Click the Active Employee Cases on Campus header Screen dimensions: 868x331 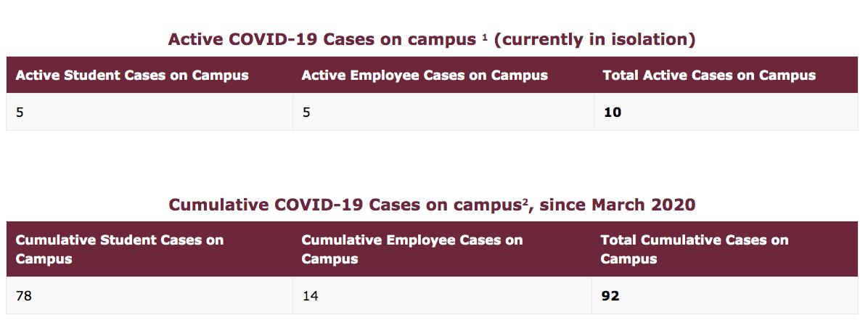coord(425,75)
